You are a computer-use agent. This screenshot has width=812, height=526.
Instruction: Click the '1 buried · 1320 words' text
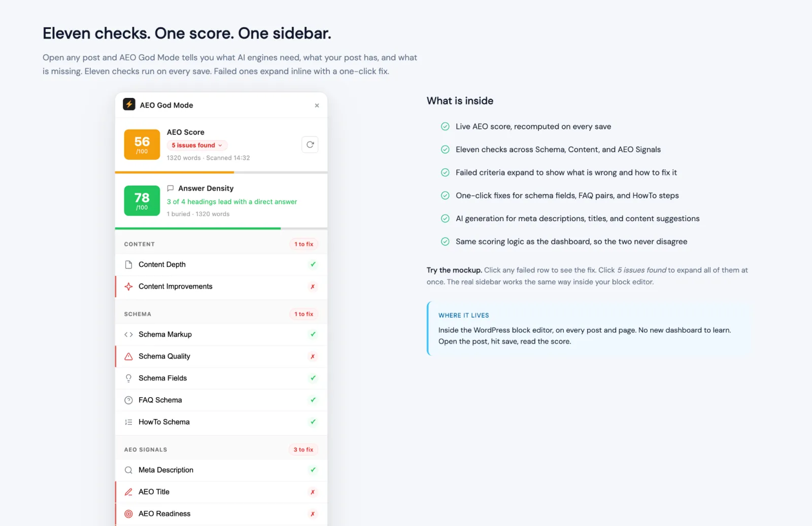point(198,214)
